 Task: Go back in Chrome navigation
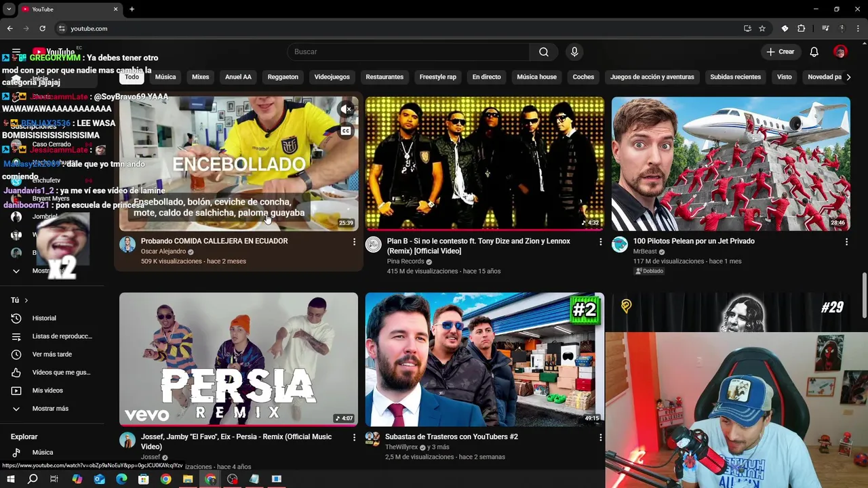click(10, 28)
